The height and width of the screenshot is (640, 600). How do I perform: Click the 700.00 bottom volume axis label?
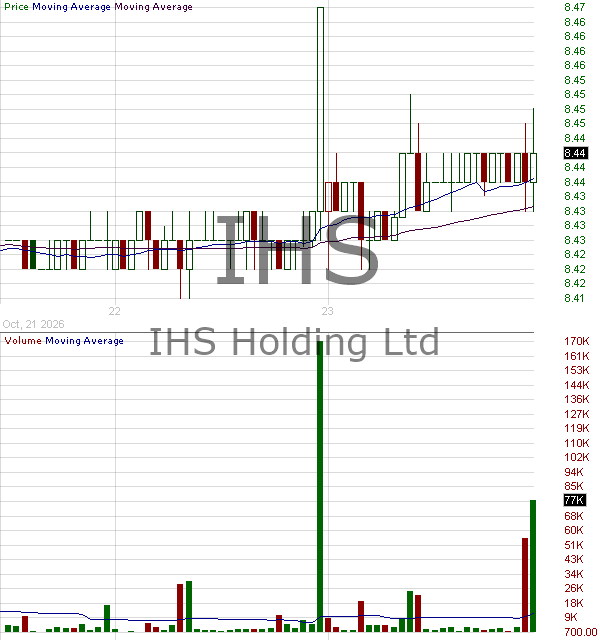[x=581, y=632]
